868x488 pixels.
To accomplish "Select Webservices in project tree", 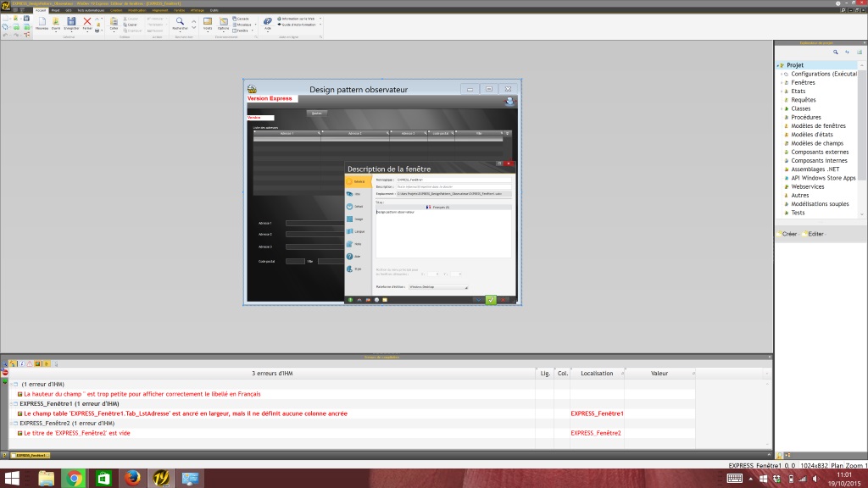I will click(x=808, y=186).
